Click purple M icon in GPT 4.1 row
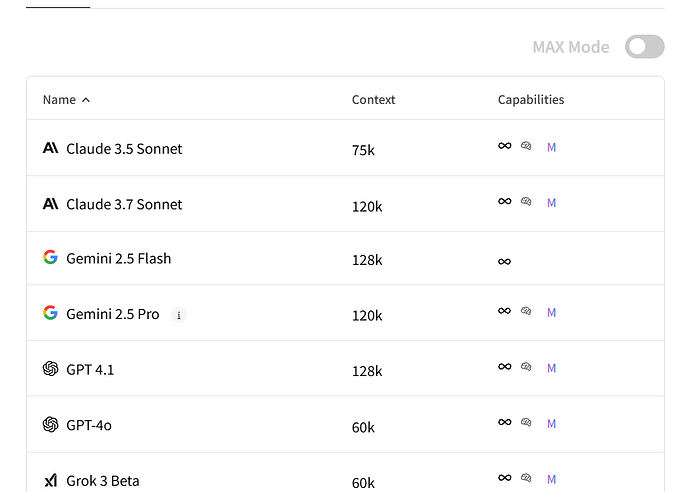This screenshot has height=492, width=690. tap(551, 368)
